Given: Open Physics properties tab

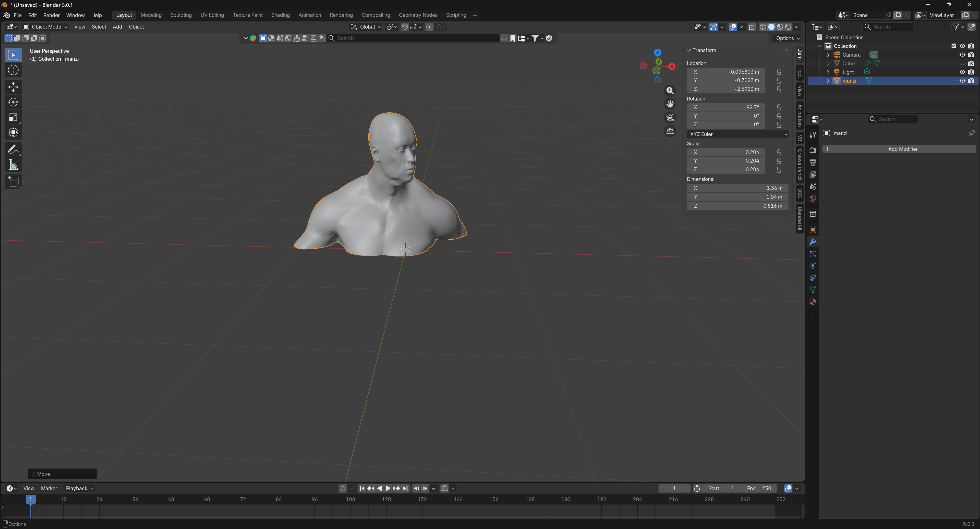Looking at the screenshot, I should [x=813, y=266].
